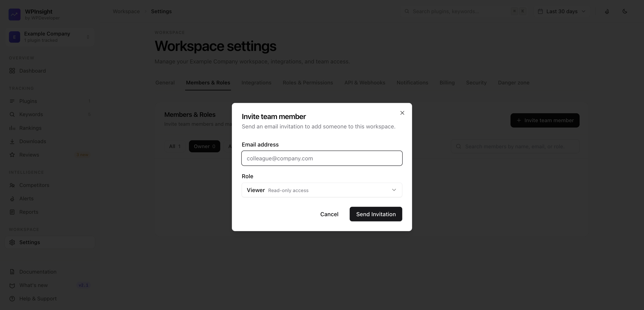This screenshot has width=644, height=310.
Task: Open Dashboard in the sidebar
Action: pyautogui.click(x=50, y=71)
